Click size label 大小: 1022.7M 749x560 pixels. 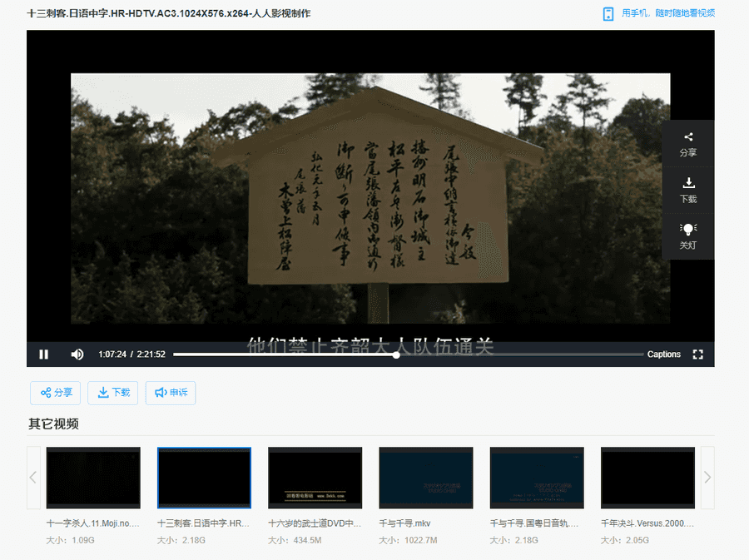point(408,540)
